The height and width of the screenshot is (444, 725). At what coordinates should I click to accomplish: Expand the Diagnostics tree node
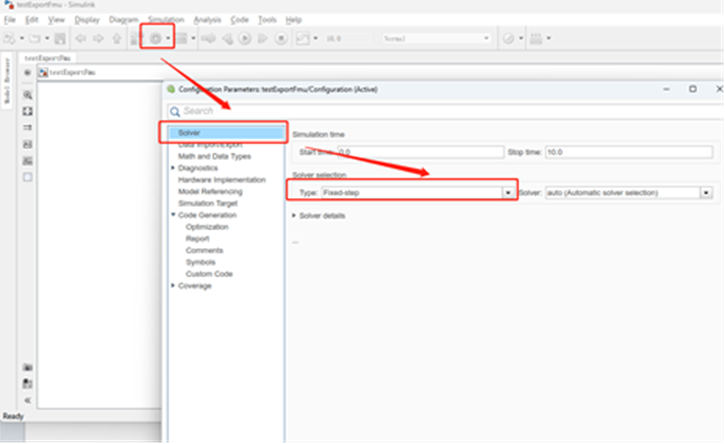point(173,168)
